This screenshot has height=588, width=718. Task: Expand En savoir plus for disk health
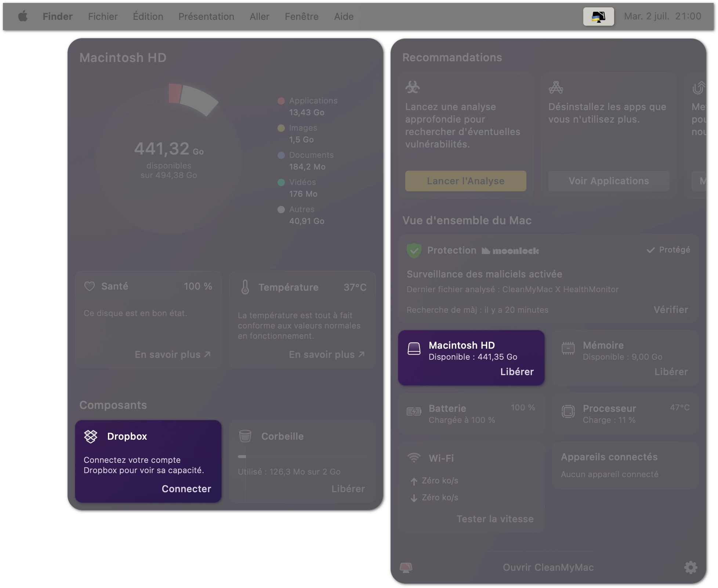pos(173,354)
